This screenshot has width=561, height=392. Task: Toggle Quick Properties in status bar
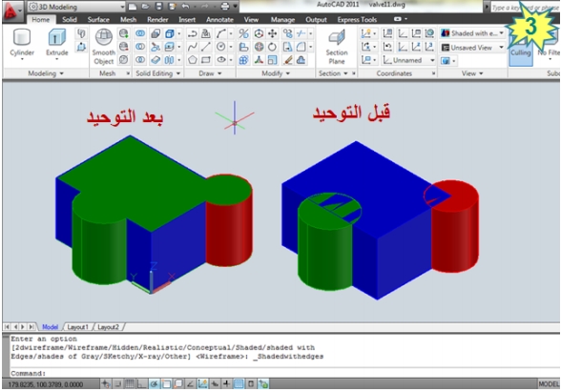tap(251, 384)
